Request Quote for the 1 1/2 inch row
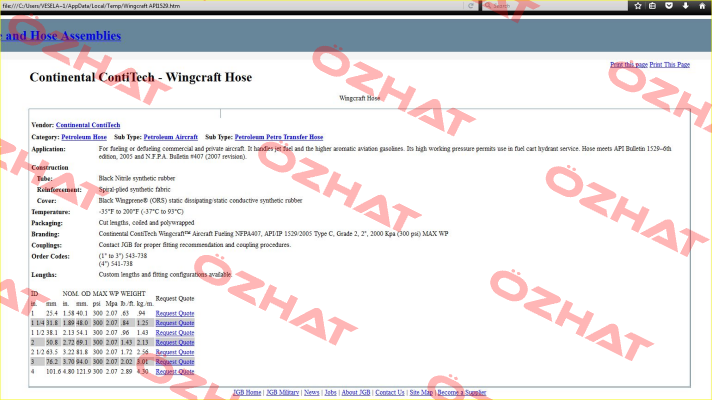 click(175, 333)
